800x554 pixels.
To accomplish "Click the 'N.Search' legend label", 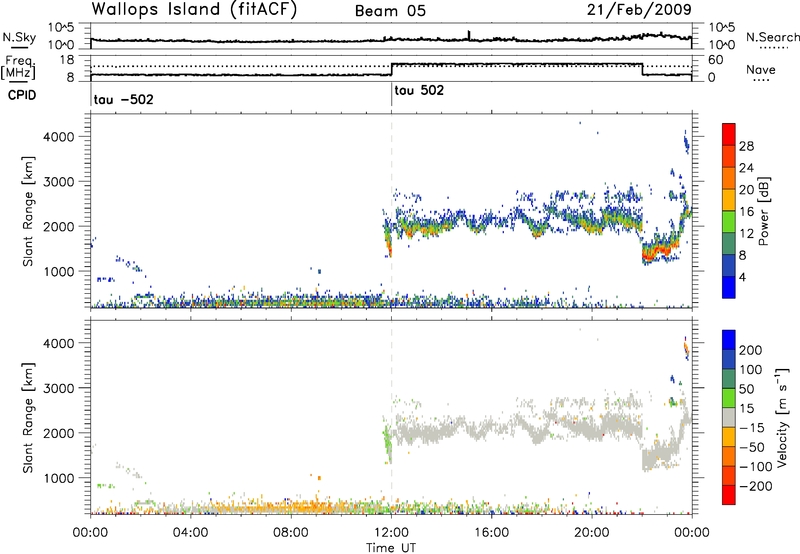I will tap(772, 37).
